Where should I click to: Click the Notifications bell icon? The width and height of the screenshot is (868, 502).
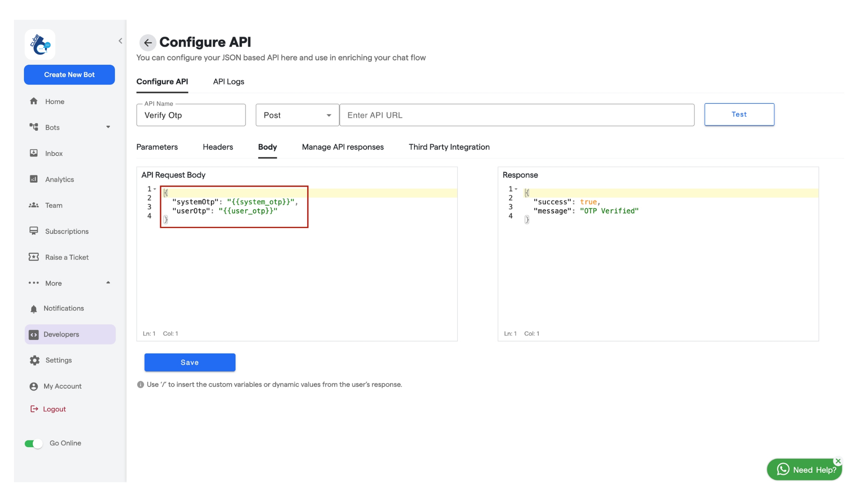pyautogui.click(x=33, y=309)
